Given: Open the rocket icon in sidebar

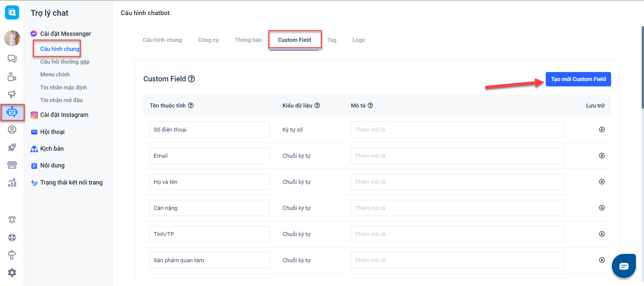Looking at the screenshot, I should [x=12, y=147].
